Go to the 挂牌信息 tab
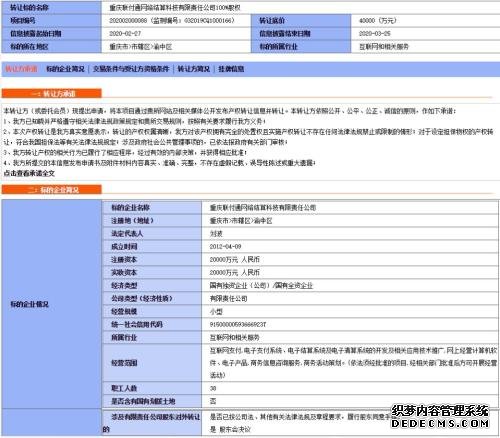Image resolution: width=500 pixels, height=438 pixels. (x=231, y=69)
